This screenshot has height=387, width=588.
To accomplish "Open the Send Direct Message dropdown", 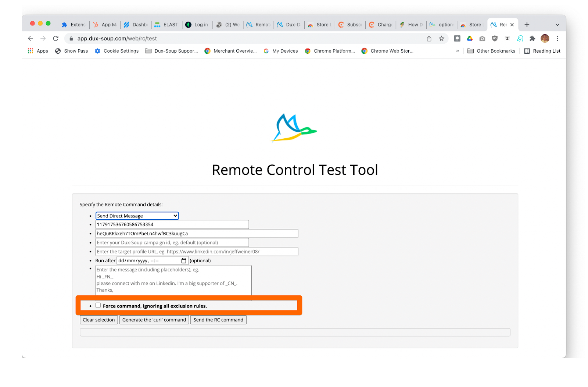I will [x=137, y=216].
